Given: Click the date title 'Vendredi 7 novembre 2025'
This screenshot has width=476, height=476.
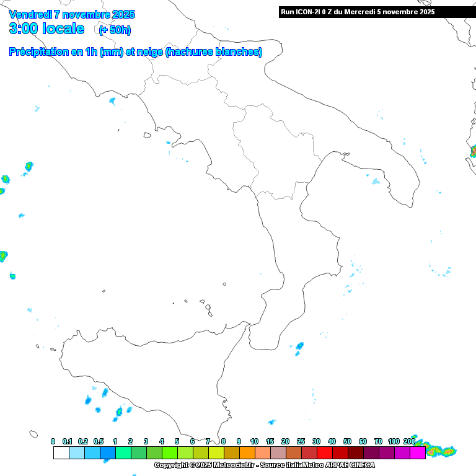Looking at the screenshot, I should tap(72, 14).
